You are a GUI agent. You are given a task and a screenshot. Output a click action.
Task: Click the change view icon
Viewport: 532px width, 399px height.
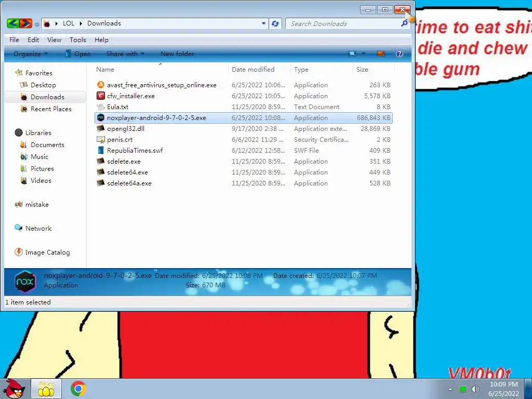click(353, 54)
